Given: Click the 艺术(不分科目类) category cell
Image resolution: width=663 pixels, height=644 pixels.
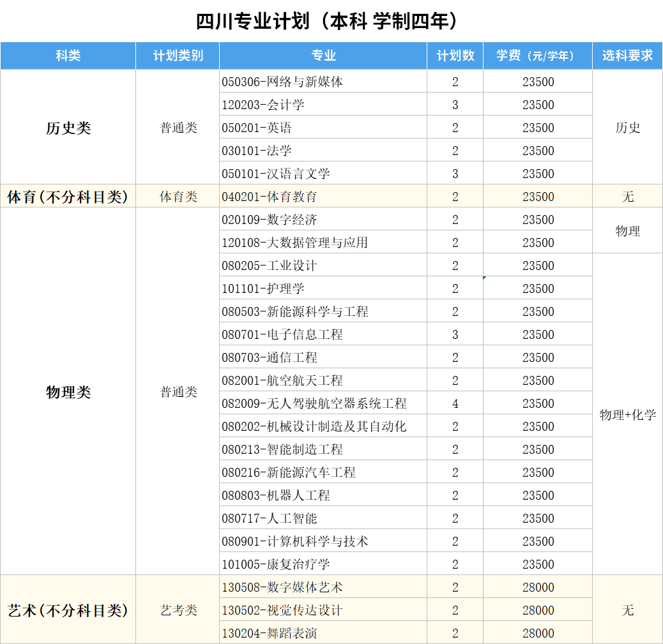Looking at the screenshot, I should click(68, 610).
